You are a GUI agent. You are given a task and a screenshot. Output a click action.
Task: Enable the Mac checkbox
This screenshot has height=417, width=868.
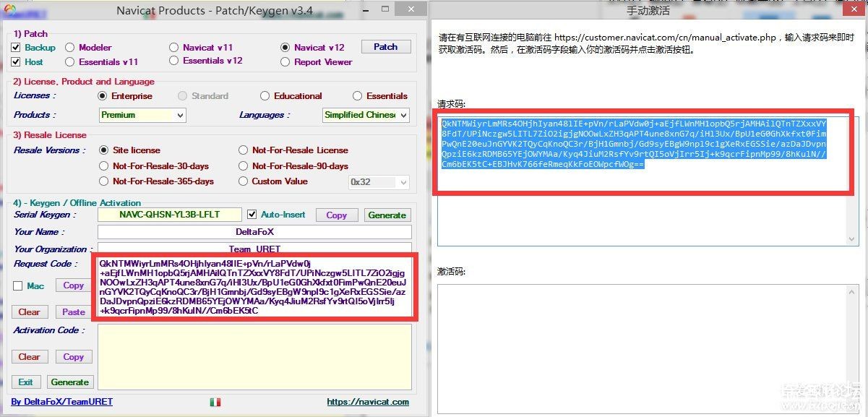pyautogui.click(x=17, y=286)
